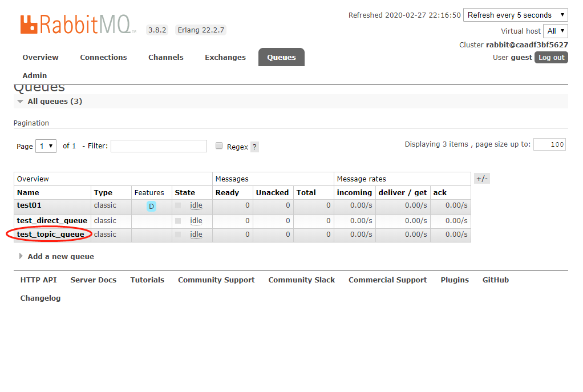Sort by the Type column header

pos(103,193)
